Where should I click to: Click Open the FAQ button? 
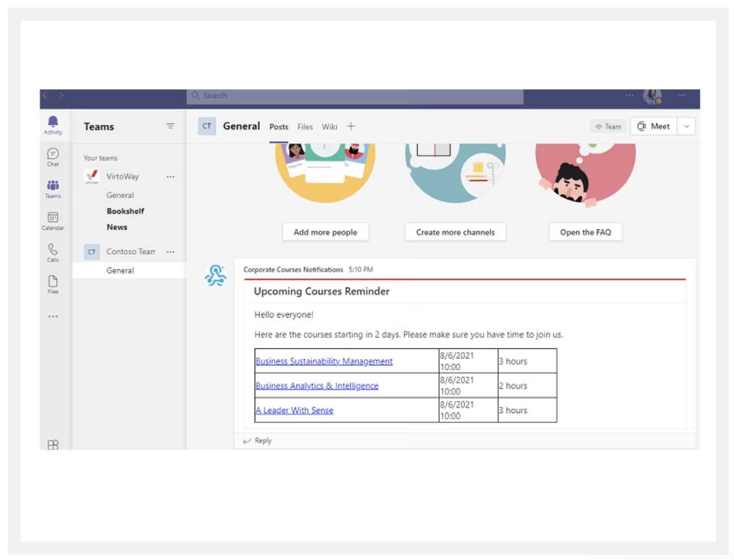point(586,232)
